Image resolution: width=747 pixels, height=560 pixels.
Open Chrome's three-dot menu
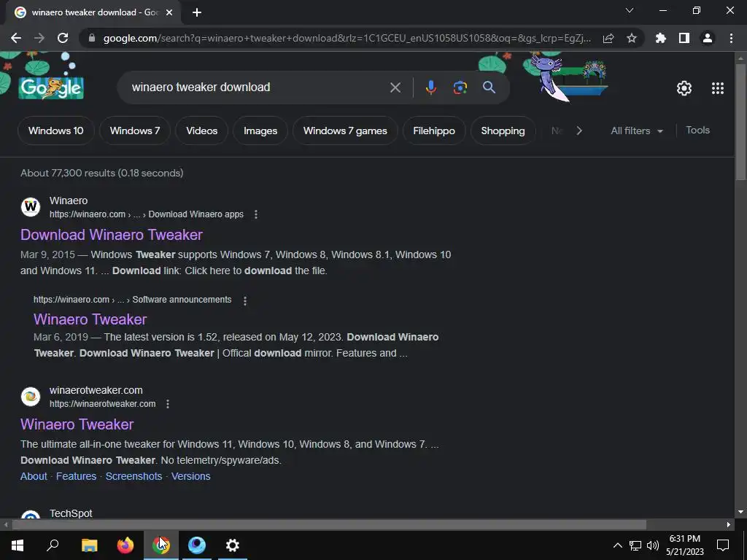731,38
